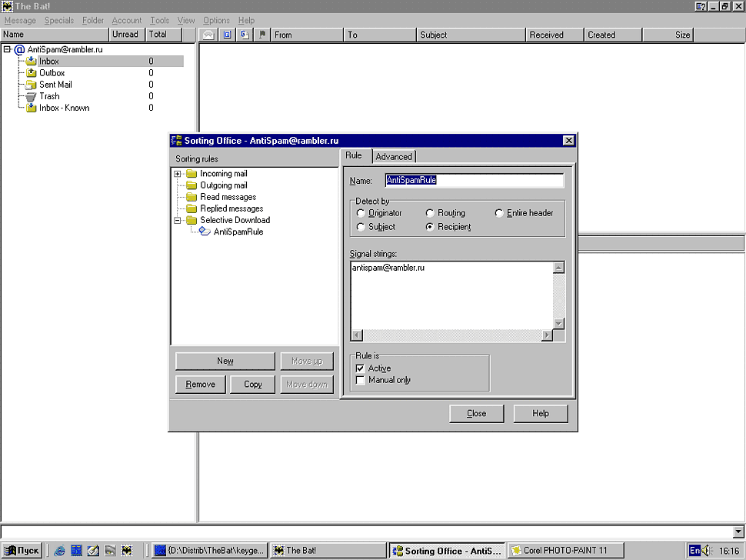Click the volume speaker tray icon
This screenshot has width=746, height=560.
(707, 551)
